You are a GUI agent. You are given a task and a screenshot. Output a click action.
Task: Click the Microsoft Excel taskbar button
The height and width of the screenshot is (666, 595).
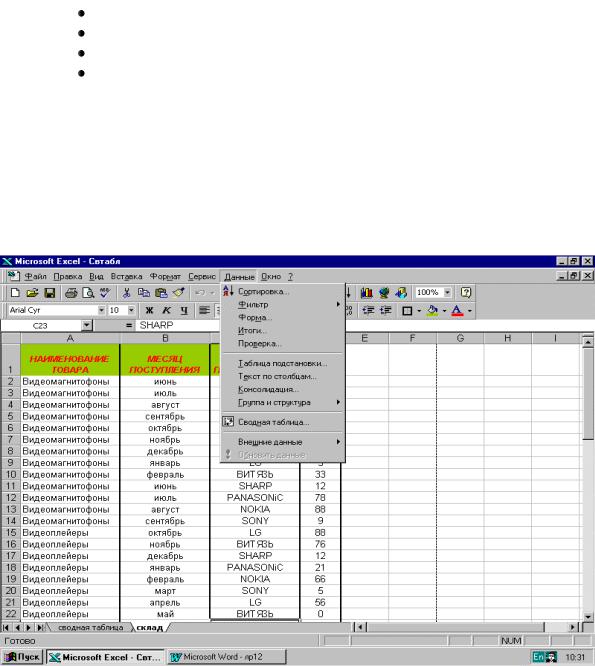105,657
